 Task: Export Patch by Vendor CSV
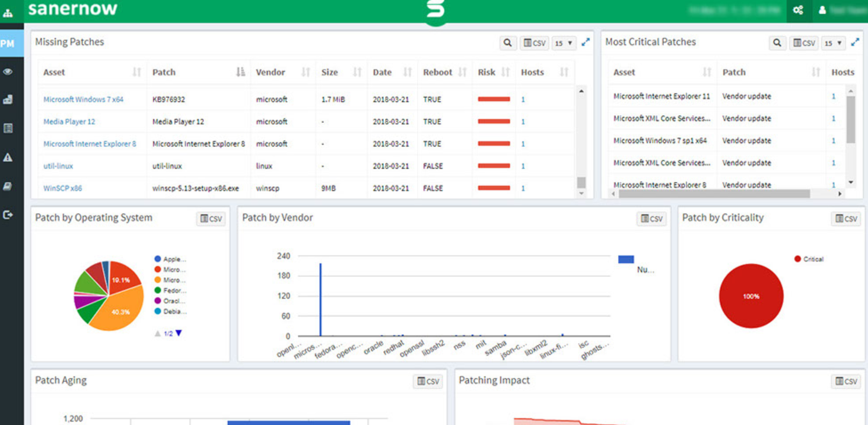651,218
